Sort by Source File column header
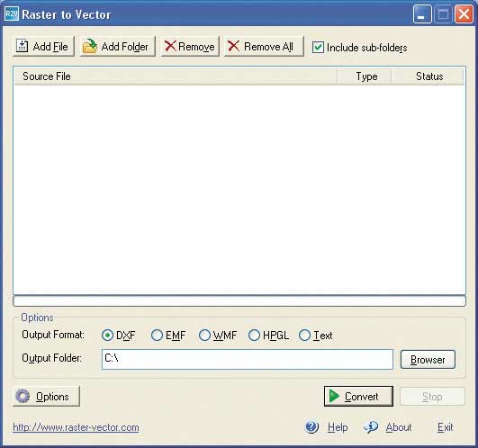This screenshot has height=448, width=478. (x=176, y=76)
